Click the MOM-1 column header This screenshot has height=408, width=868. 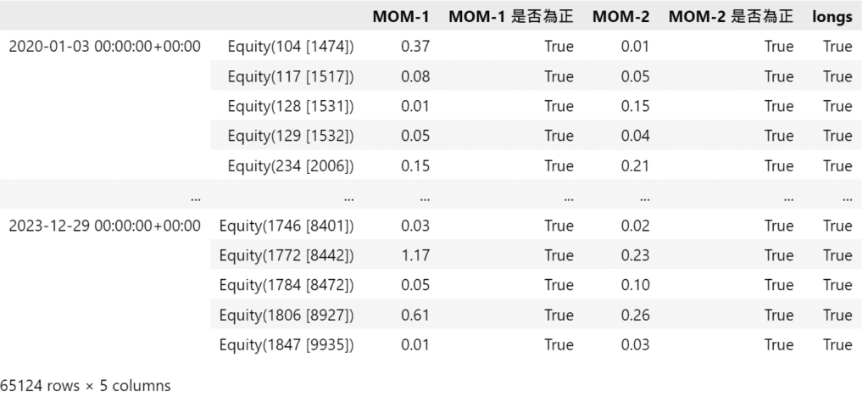point(402,16)
